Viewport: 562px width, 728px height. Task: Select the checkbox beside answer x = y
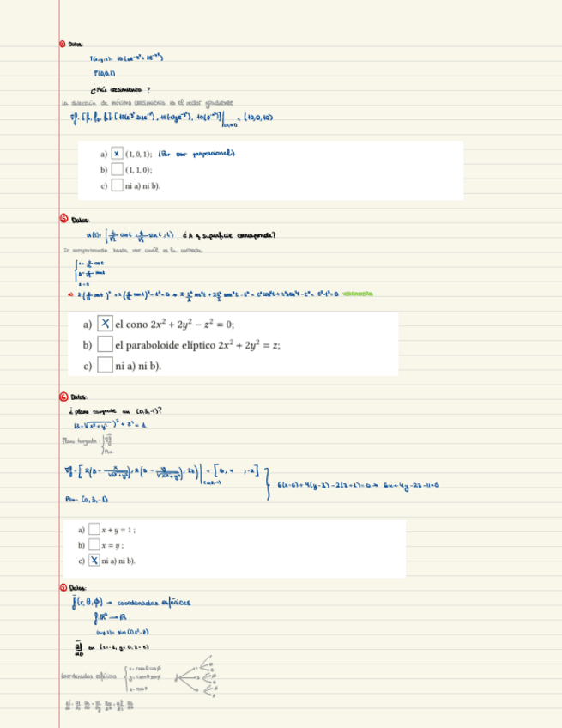point(94,544)
